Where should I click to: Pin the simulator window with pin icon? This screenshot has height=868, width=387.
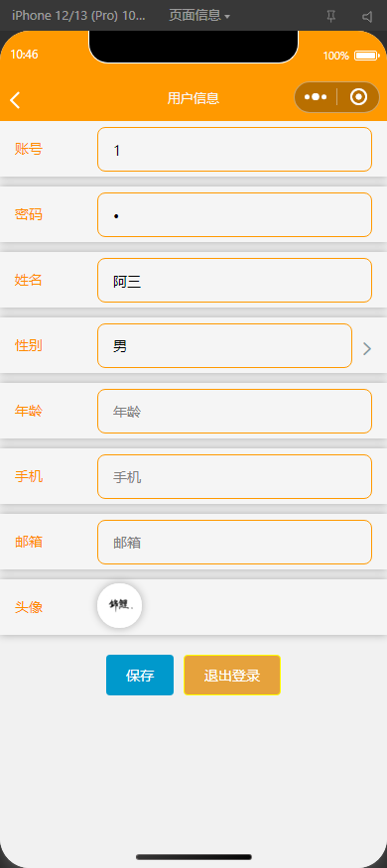(331, 16)
